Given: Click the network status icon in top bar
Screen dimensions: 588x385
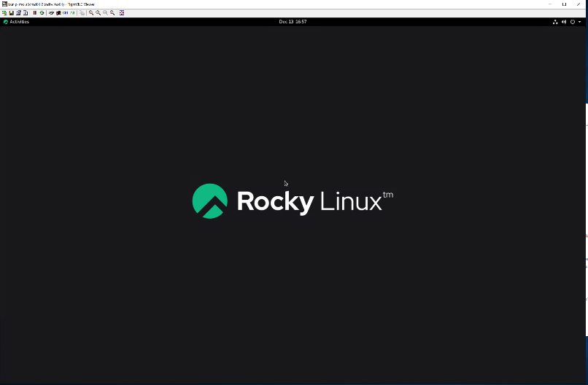Looking at the screenshot, I should click(x=555, y=22).
